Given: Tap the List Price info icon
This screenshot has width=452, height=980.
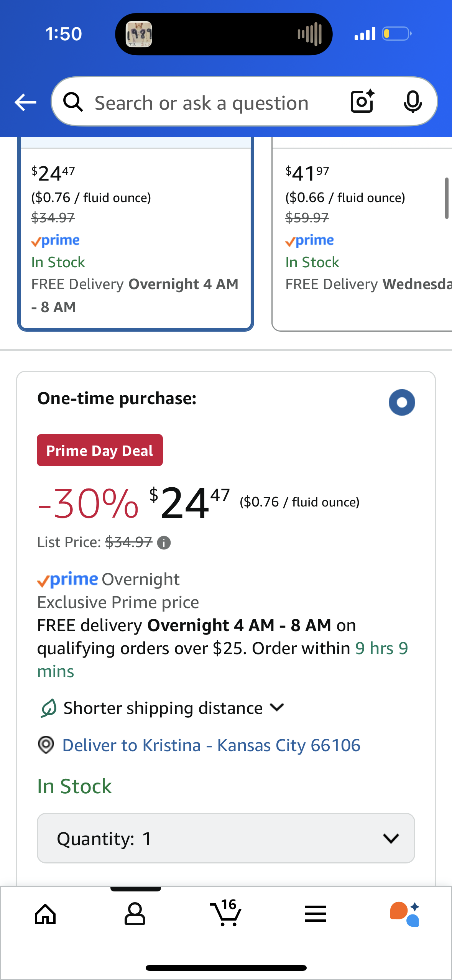Looking at the screenshot, I should point(164,543).
